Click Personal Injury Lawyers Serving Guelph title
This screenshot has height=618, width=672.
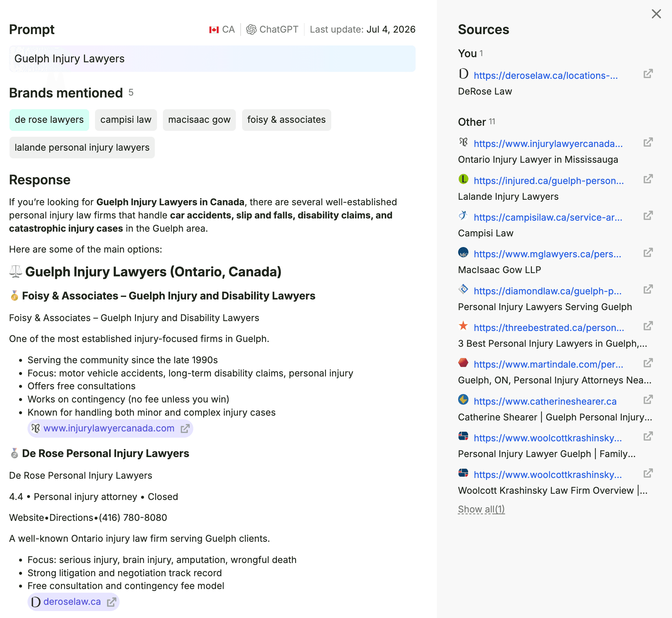(x=545, y=307)
